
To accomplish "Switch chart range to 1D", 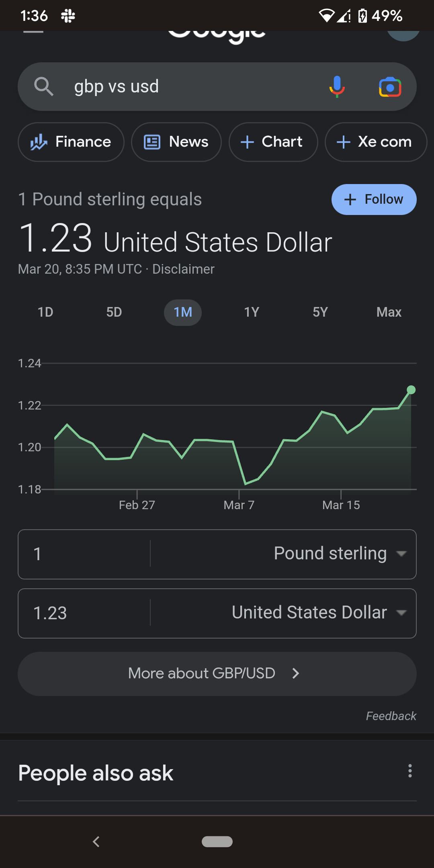I will (x=45, y=312).
